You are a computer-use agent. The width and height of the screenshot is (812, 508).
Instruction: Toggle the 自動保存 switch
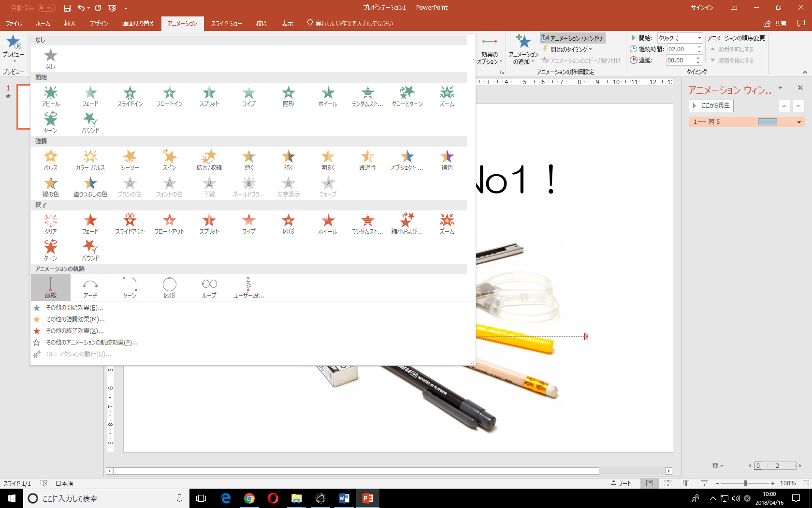click(47, 8)
